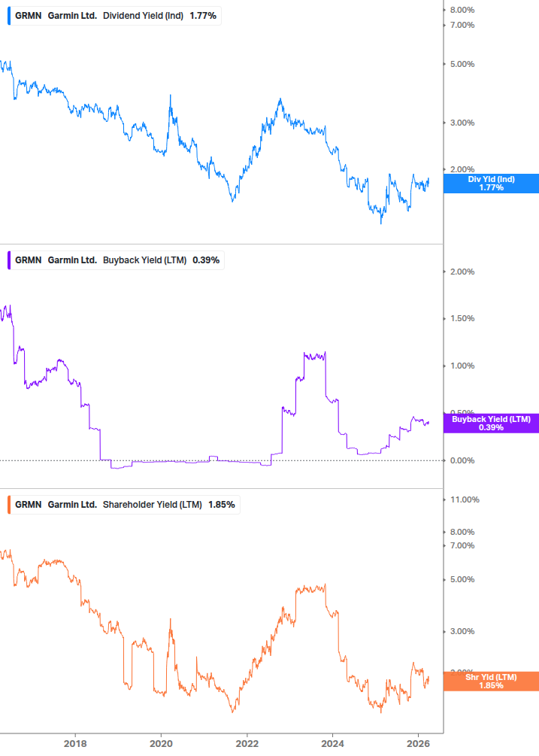Click the purple Buyback Yield color bar

click(9, 260)
